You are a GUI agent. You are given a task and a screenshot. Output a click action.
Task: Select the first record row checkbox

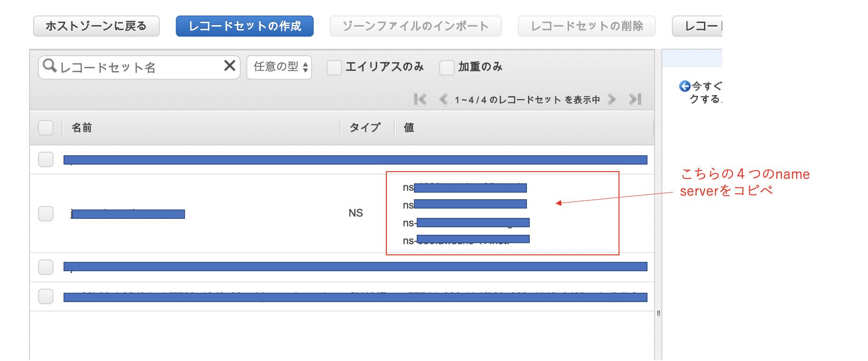46,159
